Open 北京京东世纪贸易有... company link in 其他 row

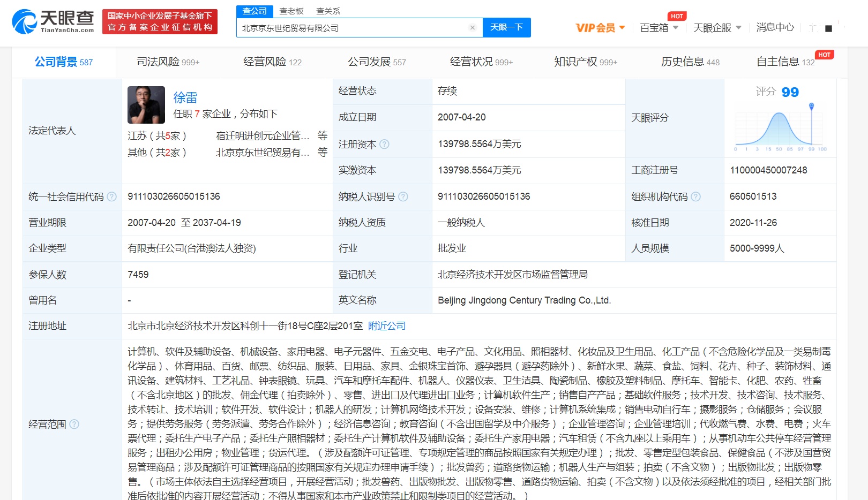263,153
